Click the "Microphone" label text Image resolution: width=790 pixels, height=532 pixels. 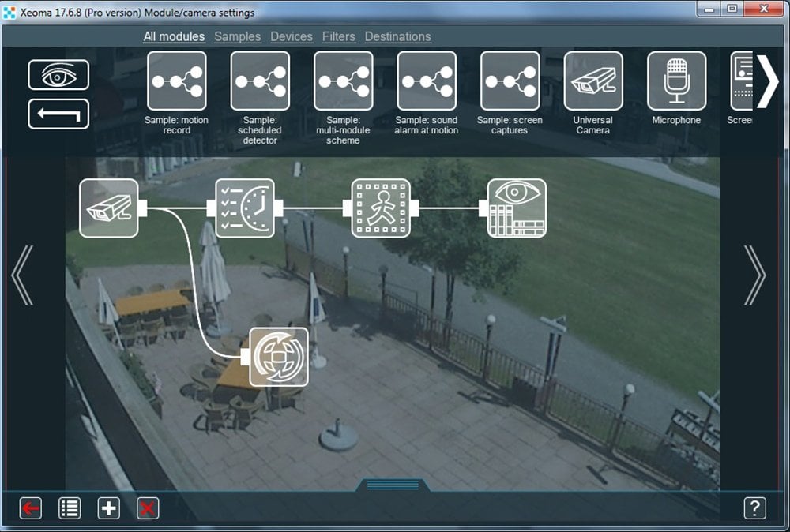point(676,120)
